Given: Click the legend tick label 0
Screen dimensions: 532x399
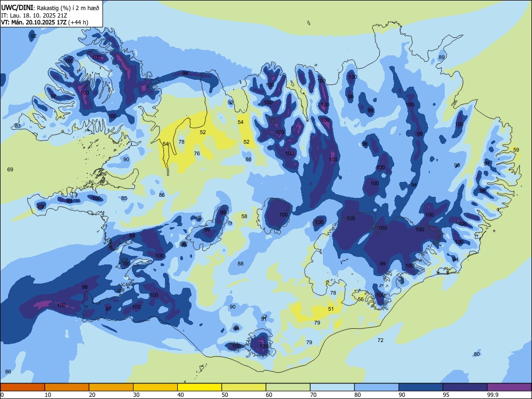Looking at the screenshot, I should [x=2, y=395].
